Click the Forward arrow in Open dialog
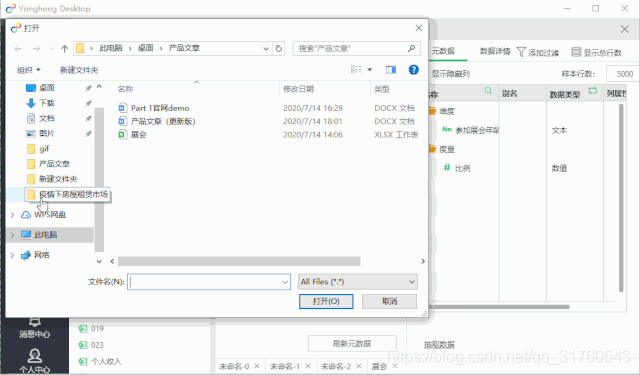Viewport: 640px width, 375px height. coord(36,49)
